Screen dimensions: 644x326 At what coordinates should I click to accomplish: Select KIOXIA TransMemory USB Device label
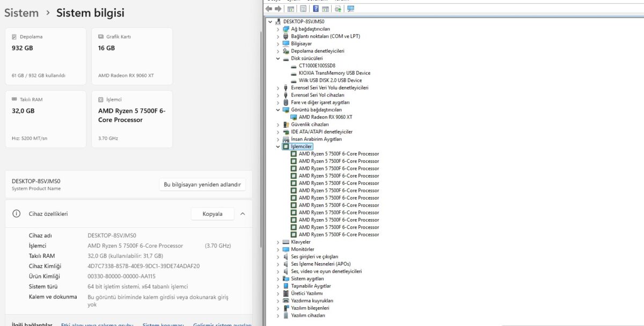[334, 73]
